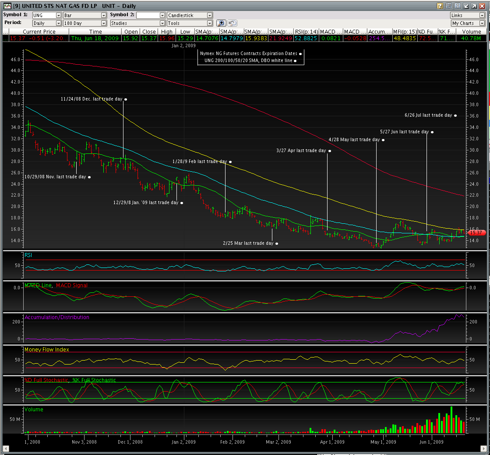This screenshot has width=490, height=455.
Task: Open the Symbol 1 UNG dropdown
Action: coord(59,15)
